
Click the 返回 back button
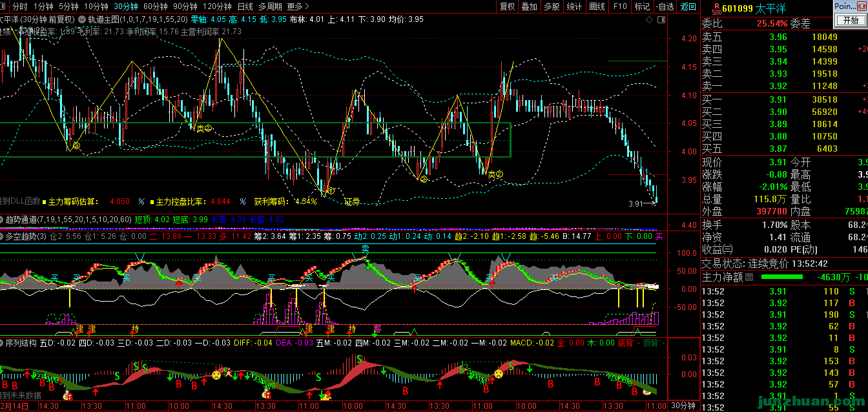688,6
